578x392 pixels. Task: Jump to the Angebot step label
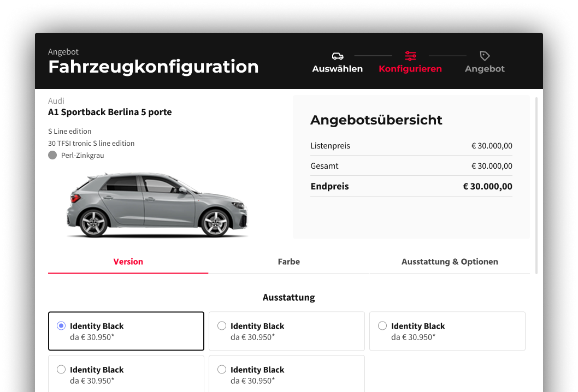point(485,69)
